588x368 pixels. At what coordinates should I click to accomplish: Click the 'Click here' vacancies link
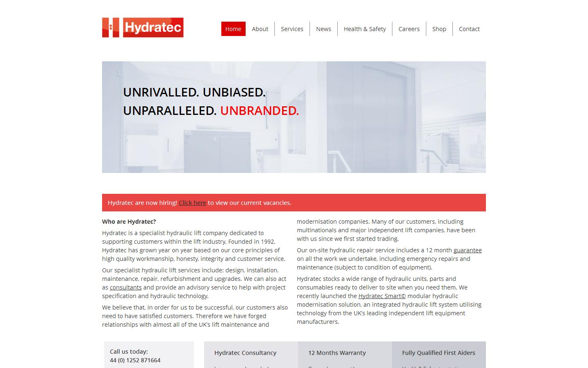192,203
